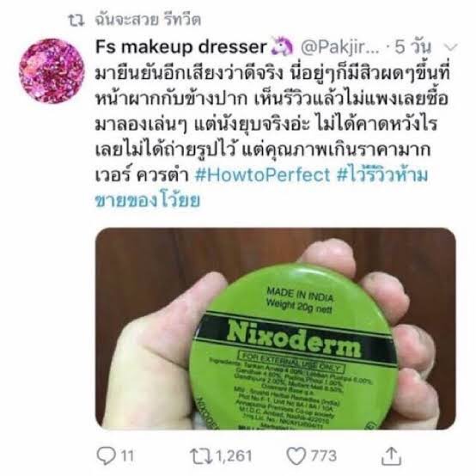This screenshot has height=476, width=476.
Task: Retweet using the retweet arrows icon
Action: [201, 456]
